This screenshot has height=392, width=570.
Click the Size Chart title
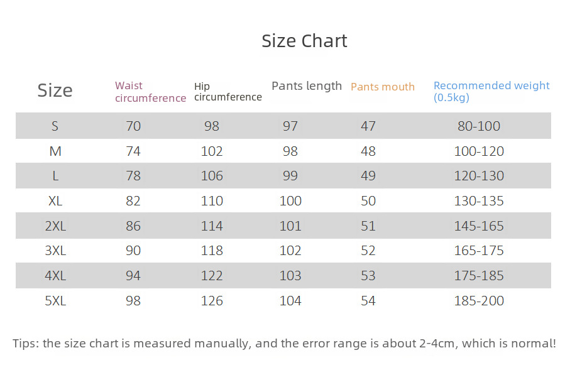click(304, 41)
